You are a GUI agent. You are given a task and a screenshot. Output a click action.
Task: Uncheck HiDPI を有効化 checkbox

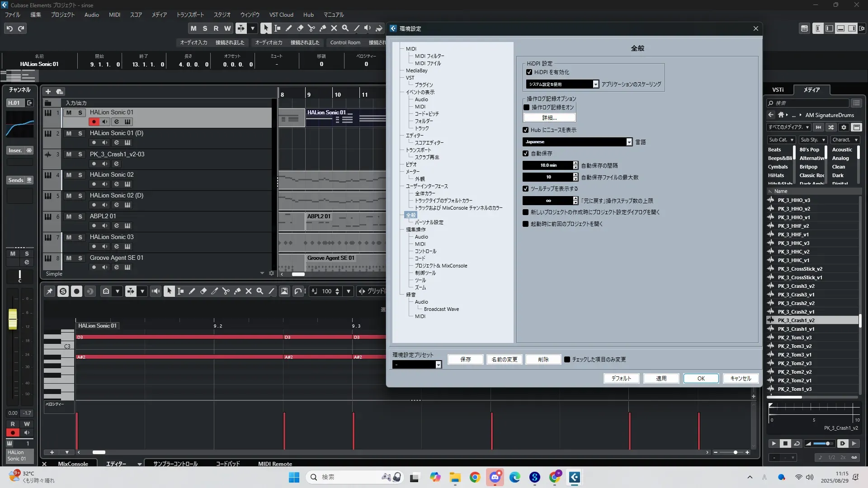(x=529, y=72)
